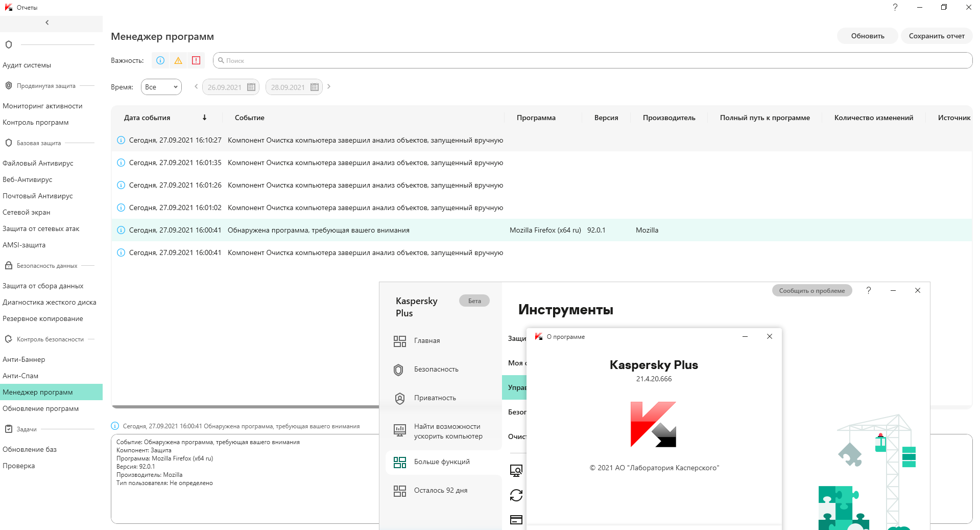Image resolution: width=980 pixels, height=530 pixels.
Task: Collapse the reports sidebar with back arrow
Action: click(x=47, y=22)
